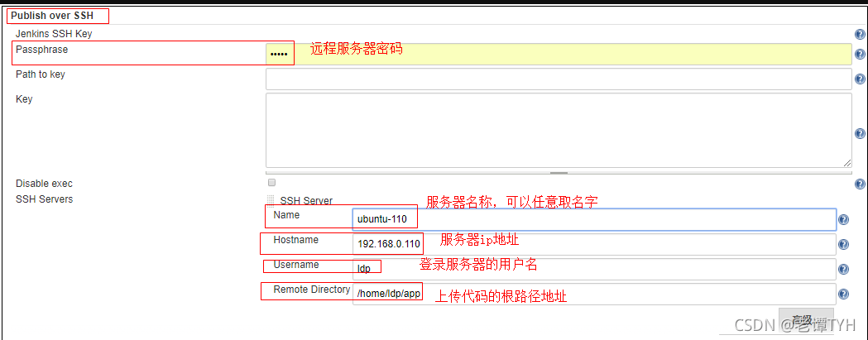The image size is (868, 340).
Task: Open help icon for Remote Directory field
Action: [844, 294]
